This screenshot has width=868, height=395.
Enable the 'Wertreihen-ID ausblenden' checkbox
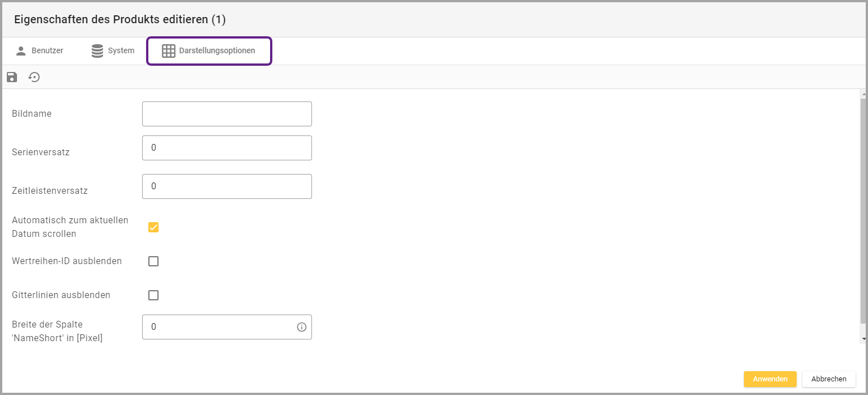pos(153,261)
